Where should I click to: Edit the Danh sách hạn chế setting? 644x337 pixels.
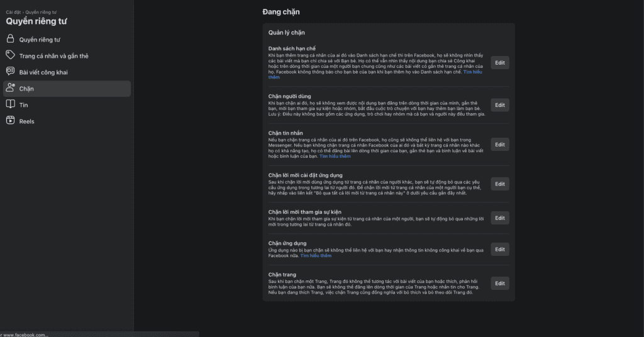coord(499,63)
